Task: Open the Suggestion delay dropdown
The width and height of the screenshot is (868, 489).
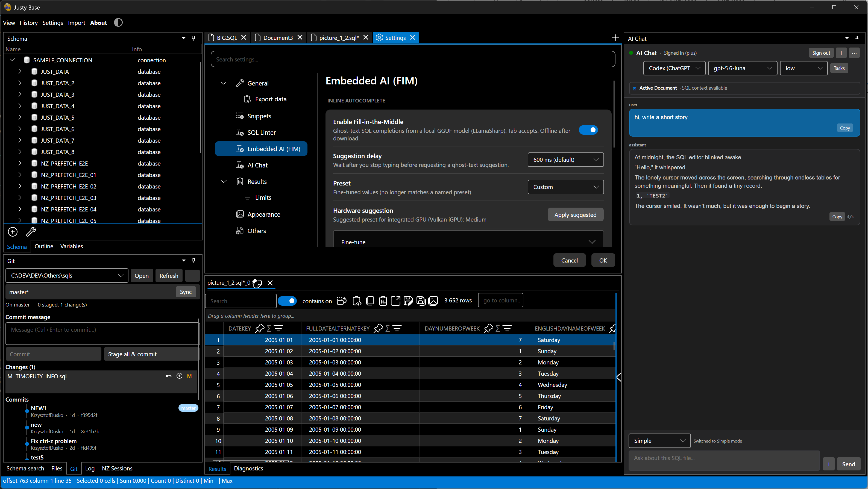Action: (565, 160)
